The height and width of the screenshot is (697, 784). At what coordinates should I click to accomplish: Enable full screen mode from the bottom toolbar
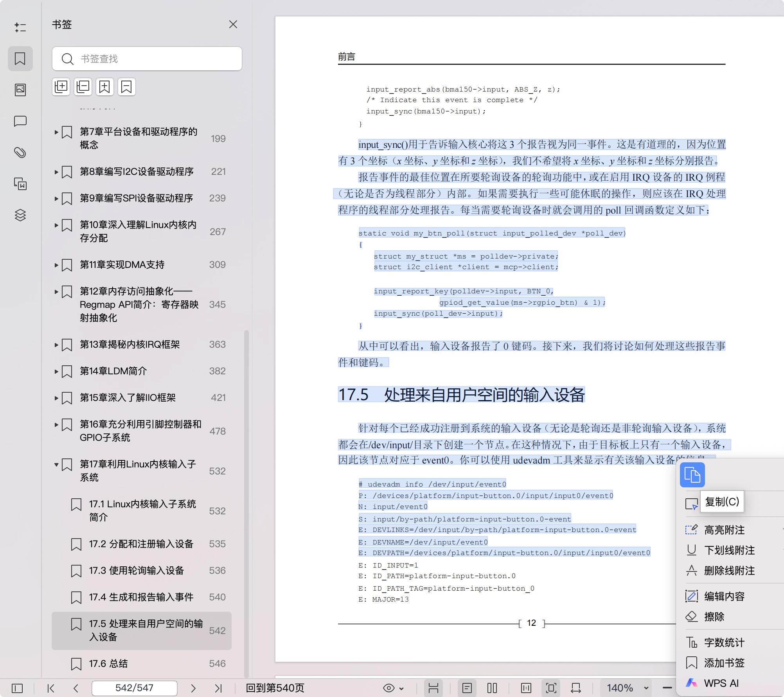click(x=551, y=687)
